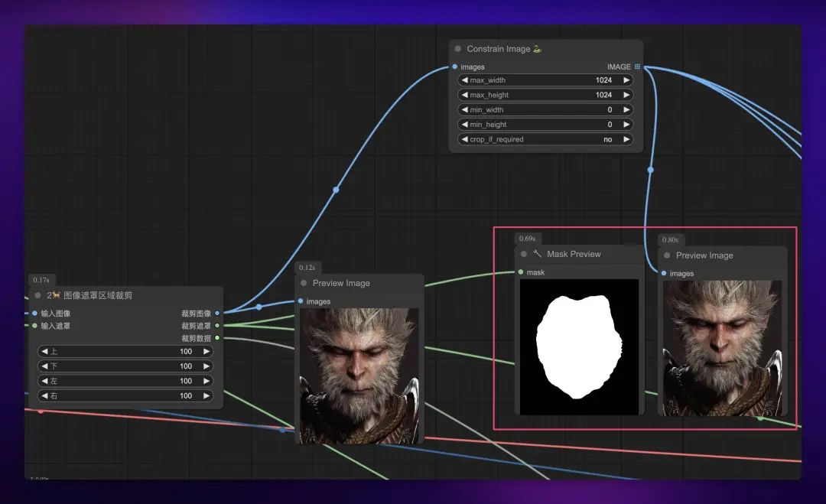This screenshot has width=826, height=504.
Task: Click the 上 100 value field
Action: click(x=125, y=351)
